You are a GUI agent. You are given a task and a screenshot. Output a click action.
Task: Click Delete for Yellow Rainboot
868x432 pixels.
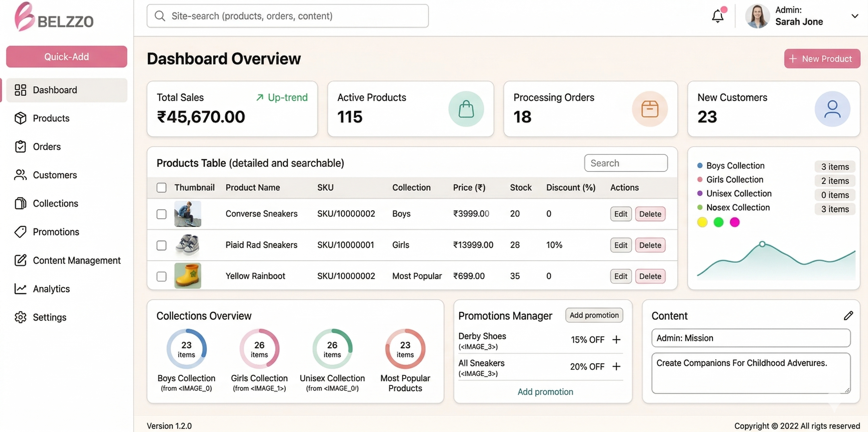tap(650, 276)
